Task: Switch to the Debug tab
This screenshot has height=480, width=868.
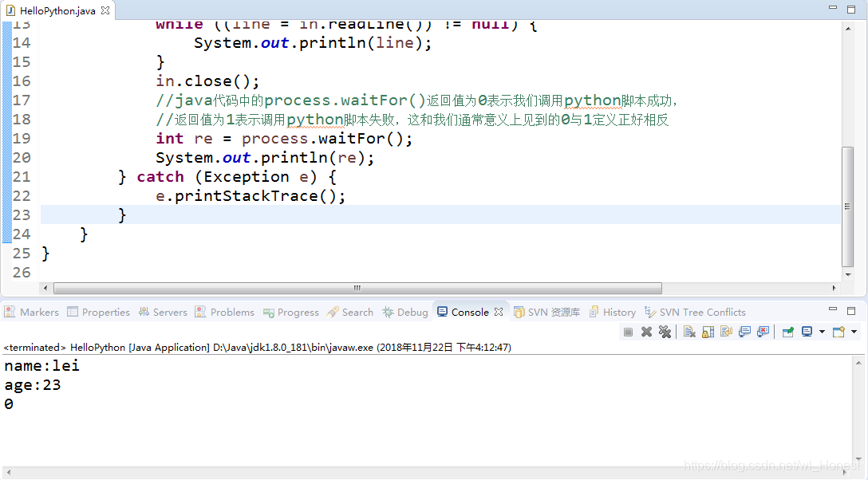Action: point(405,313)
